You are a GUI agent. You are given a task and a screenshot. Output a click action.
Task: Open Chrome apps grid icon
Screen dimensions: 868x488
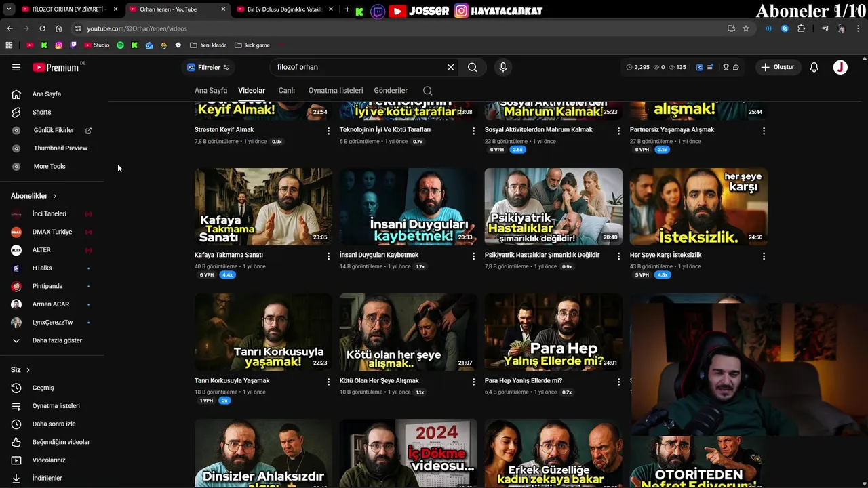click(9, 45)
